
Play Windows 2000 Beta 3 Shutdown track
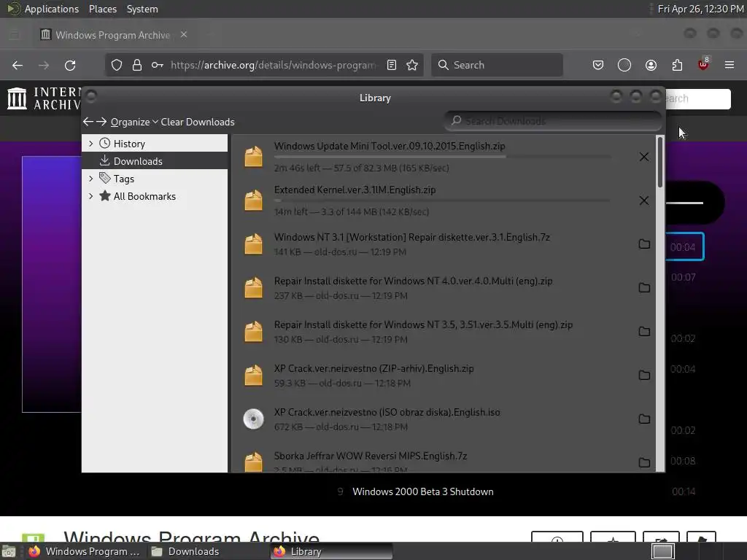(422, 491)
